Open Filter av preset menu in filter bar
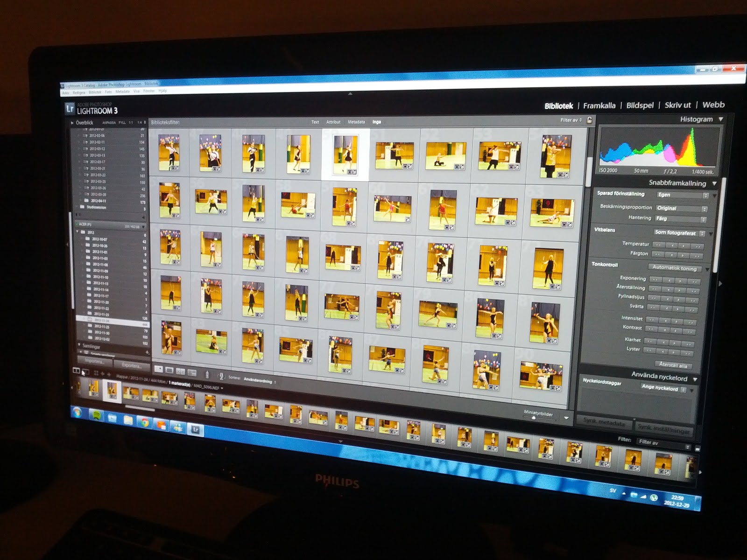Screen dimensions: 747x560 (571, 120)
